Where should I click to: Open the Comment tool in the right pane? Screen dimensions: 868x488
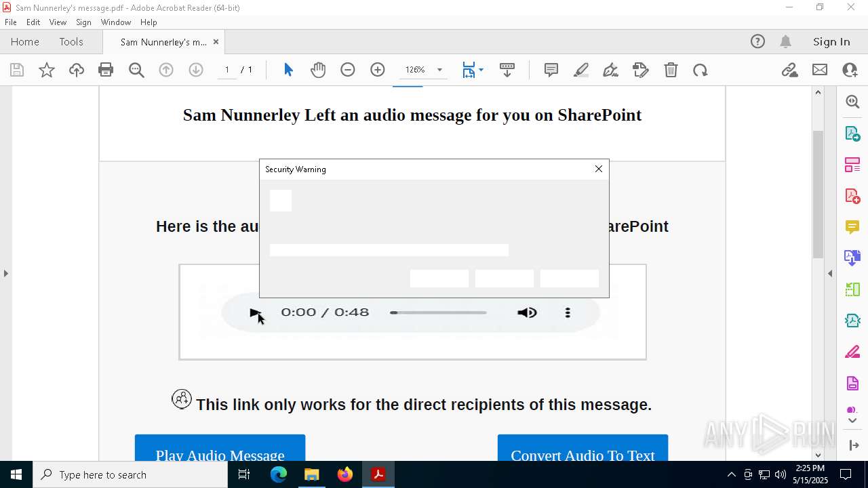[x=852, y=226]
